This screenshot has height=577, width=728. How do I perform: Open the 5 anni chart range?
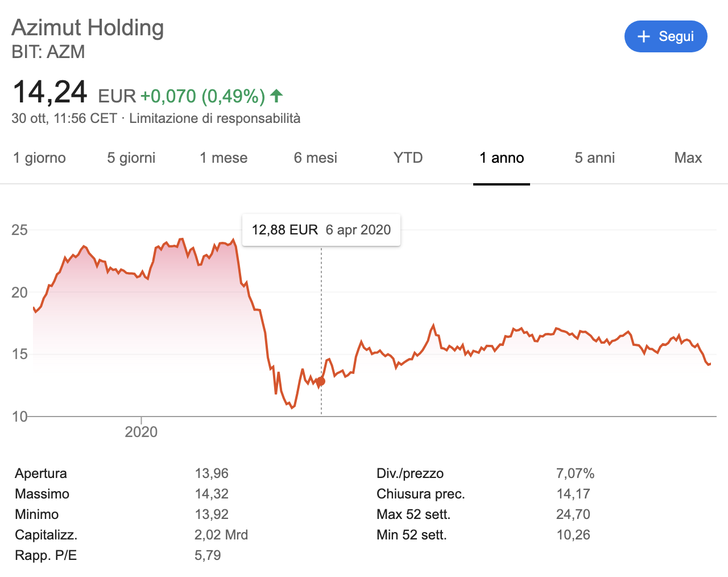[x=595, y=158]
